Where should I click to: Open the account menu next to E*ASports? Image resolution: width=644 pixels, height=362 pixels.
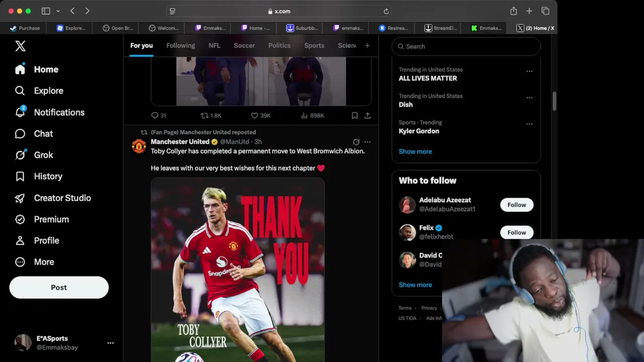coord(110,343)
